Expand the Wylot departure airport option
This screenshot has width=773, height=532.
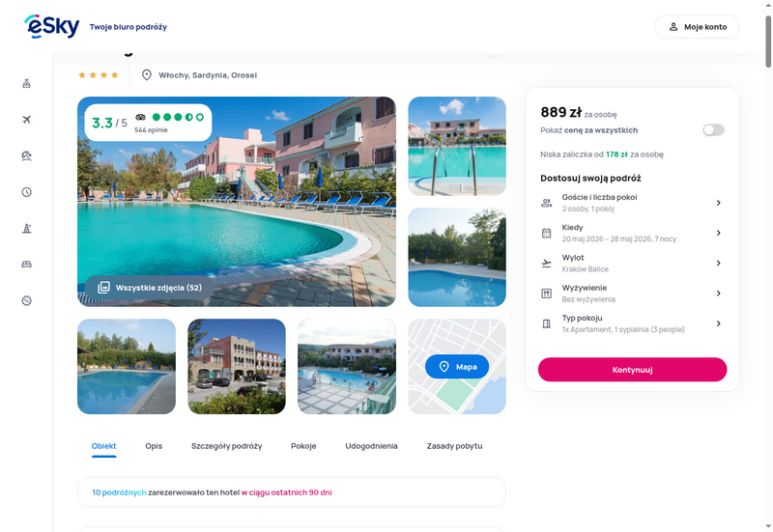[632, 263]
